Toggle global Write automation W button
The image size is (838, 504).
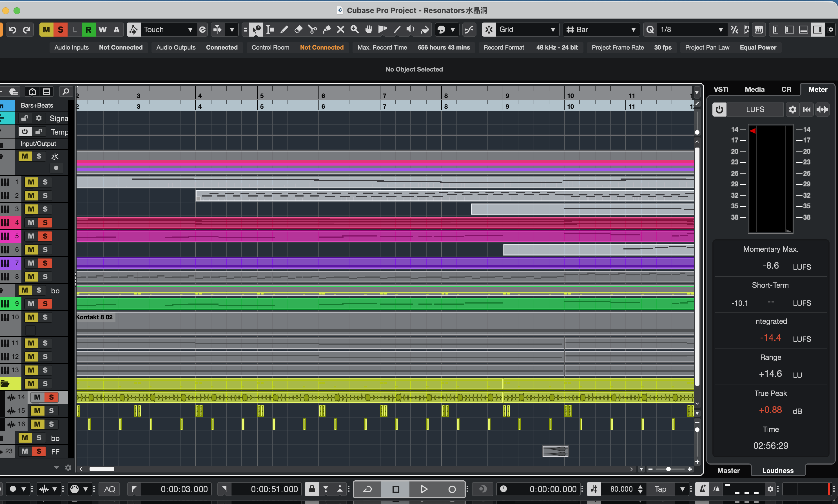click(102, 30)
